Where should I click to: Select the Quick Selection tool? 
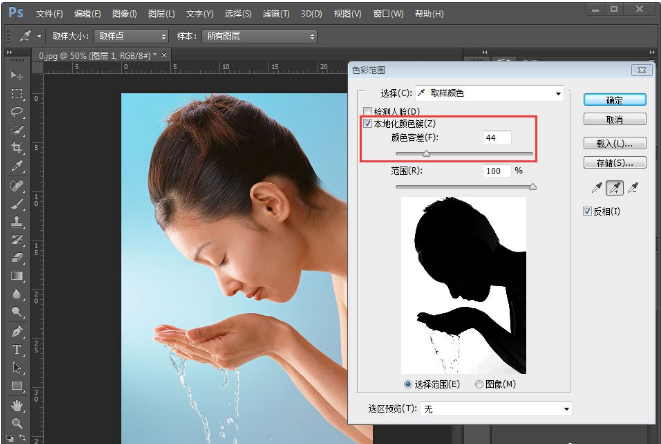click(x=17, y=130)
